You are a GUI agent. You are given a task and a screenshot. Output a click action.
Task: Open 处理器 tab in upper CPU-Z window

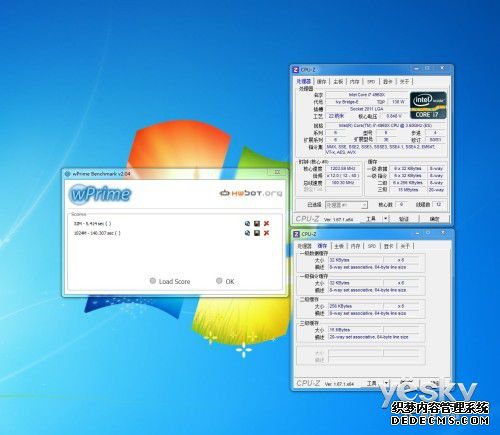304,81
